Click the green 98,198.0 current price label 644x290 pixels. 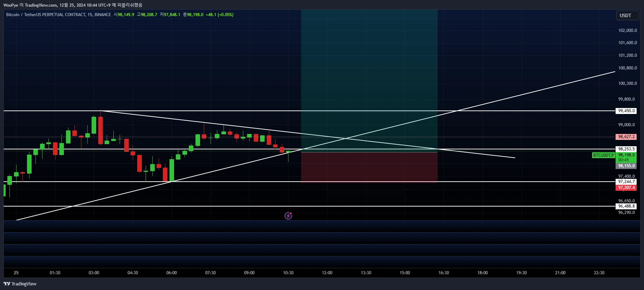click(626, 155)
